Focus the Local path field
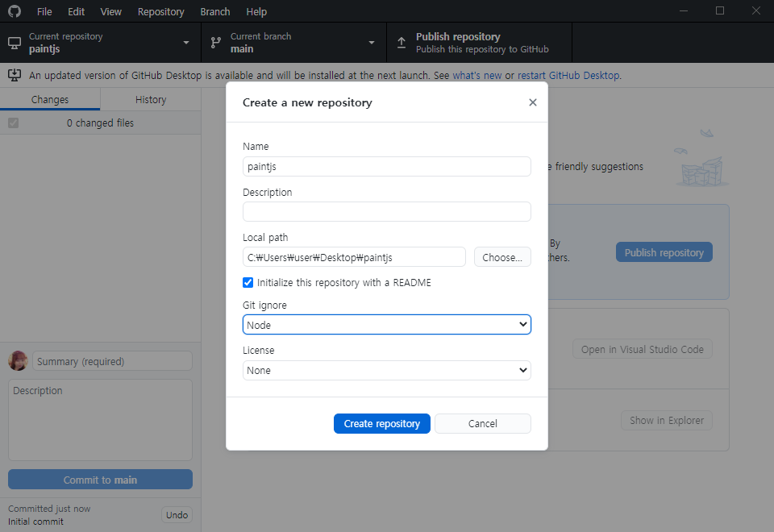774x532 pixels. coord(354,257)
